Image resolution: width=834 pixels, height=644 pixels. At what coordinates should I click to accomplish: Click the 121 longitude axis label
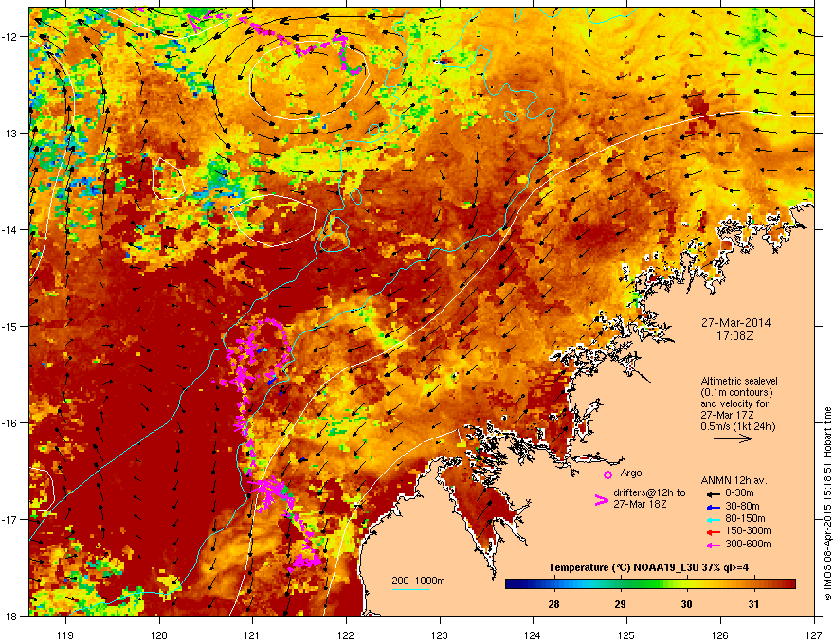tap(253, 635)
